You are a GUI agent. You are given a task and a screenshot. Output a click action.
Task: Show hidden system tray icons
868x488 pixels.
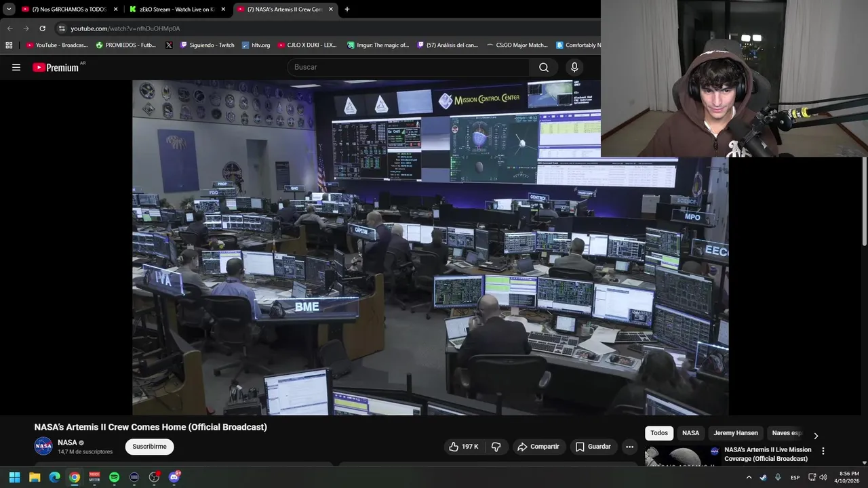749,477
